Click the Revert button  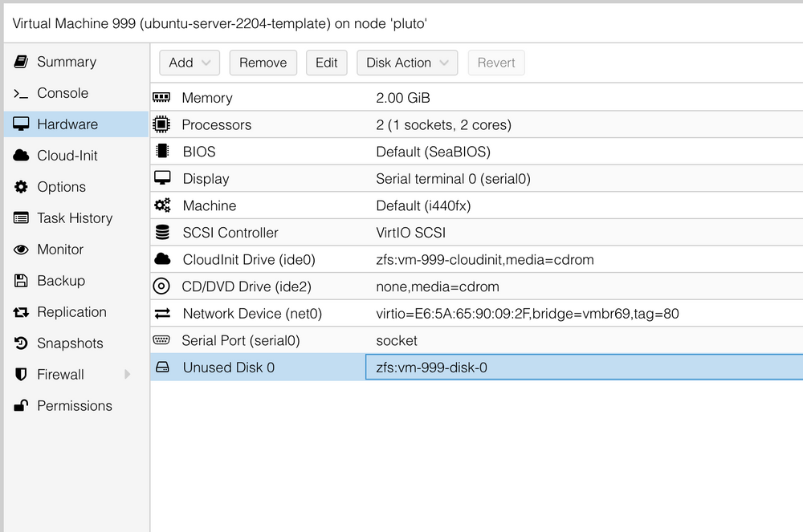click(496, 63)
